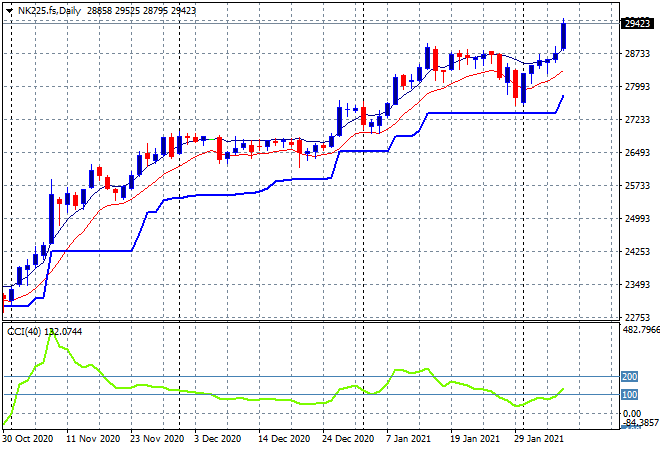Click the 7 Jan 2021 date label
The image size is (660, 450).
pyautogui.click(x=408, y=439)
